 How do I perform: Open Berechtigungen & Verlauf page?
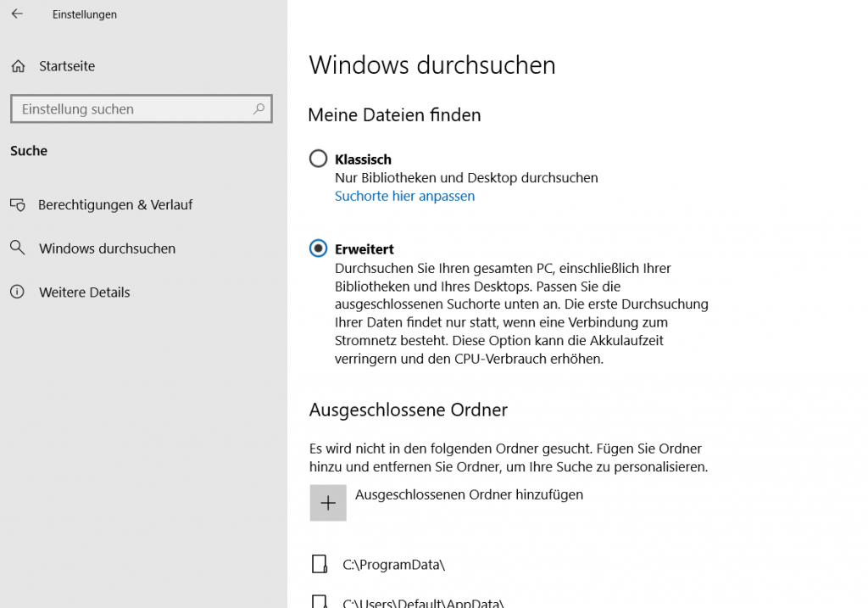tap(115, 205)
